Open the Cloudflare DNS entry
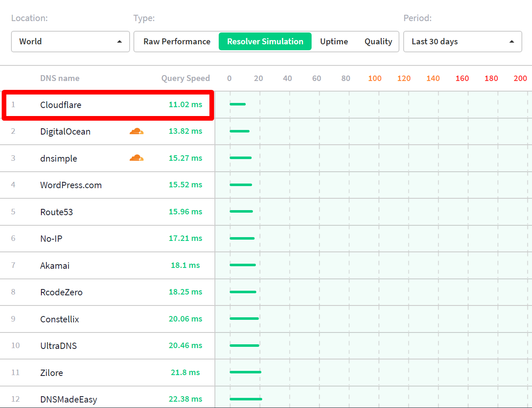The height and width of the screenshot is (408, 532). [x=61, y=105]
